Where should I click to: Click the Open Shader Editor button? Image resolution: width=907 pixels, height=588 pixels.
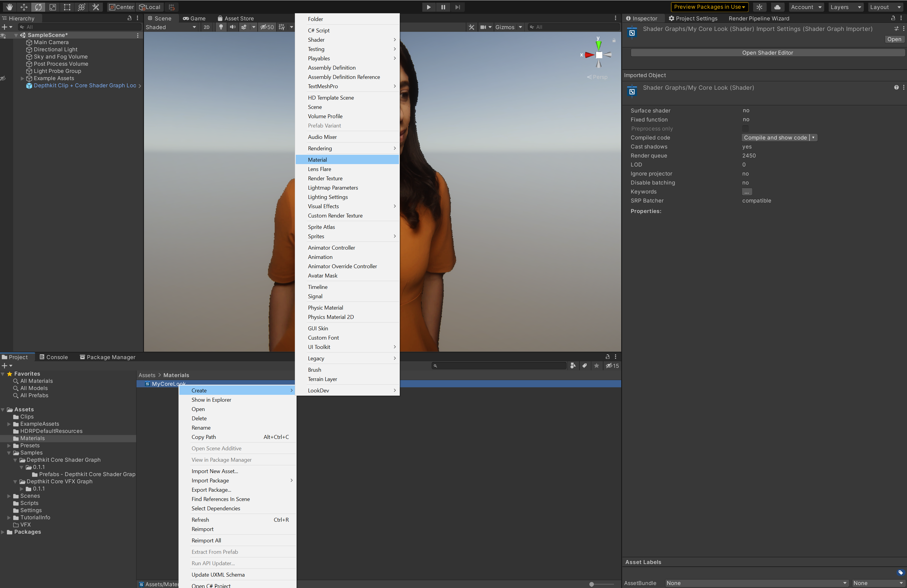767,52
